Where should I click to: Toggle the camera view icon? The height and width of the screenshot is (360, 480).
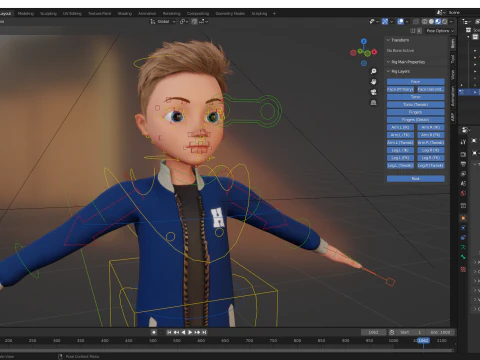pos(374,92)
